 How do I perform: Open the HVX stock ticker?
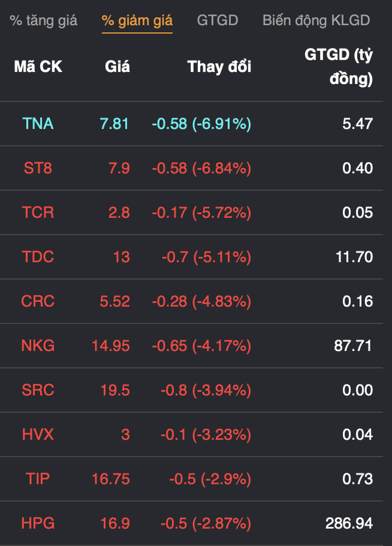tap(38, 434)
